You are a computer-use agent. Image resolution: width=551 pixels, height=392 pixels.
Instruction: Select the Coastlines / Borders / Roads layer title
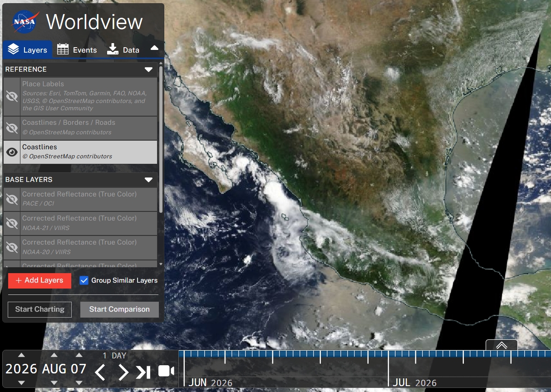pos(69,122)
